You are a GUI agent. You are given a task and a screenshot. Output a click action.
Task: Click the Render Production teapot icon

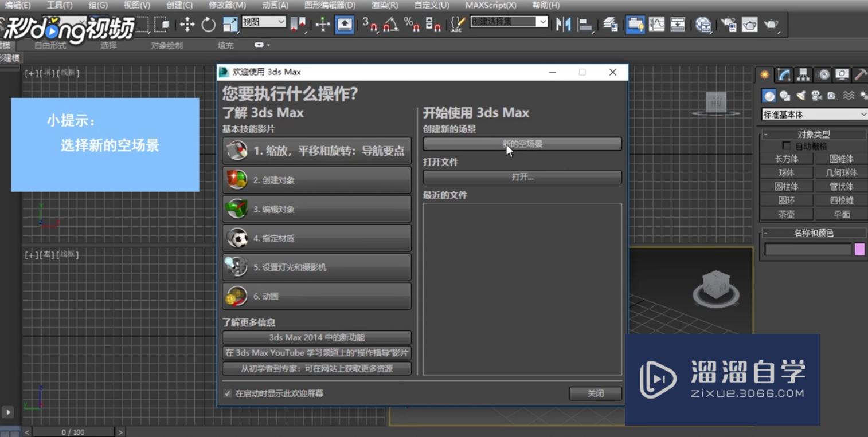[771, 24]
